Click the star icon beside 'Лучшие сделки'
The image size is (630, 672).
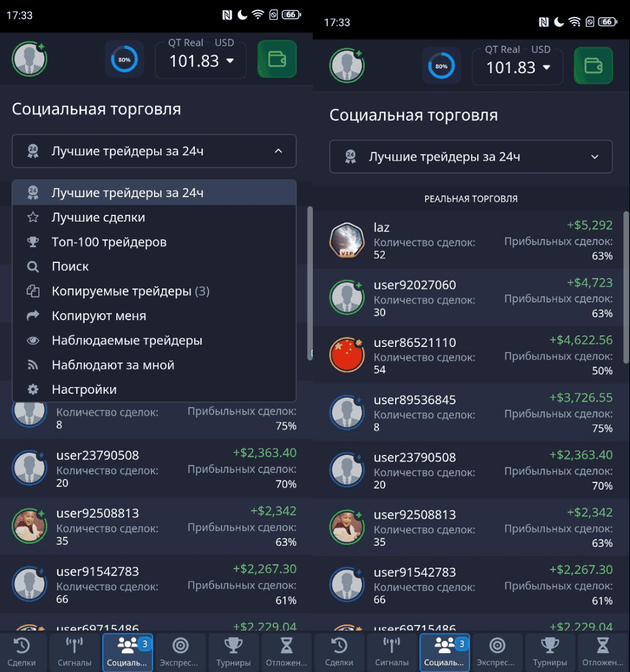33,217
